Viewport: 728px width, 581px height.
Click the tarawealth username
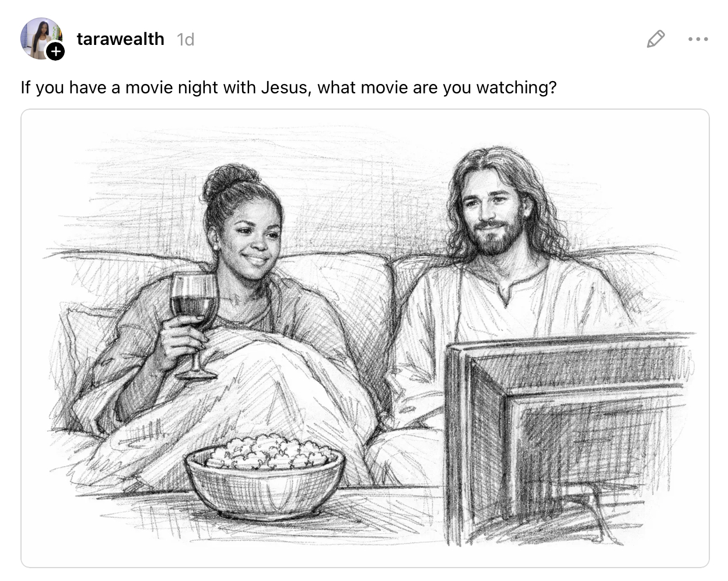120,39
